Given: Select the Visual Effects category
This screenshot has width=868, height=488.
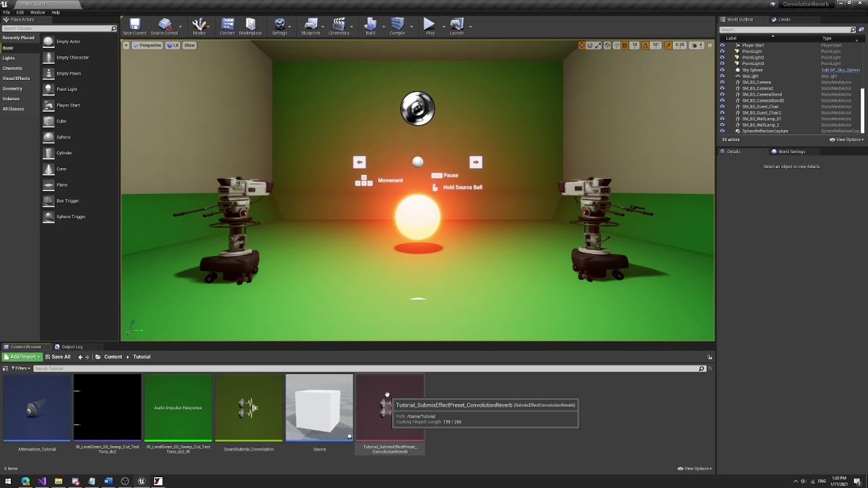Looking at the screenshot, I should pyautogui.click(x=16, y=79).
